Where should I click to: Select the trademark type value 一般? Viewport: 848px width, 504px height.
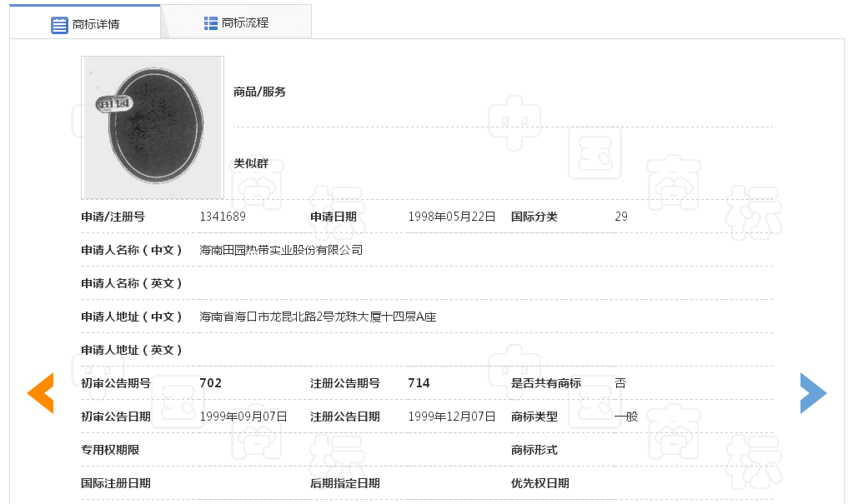626,417
